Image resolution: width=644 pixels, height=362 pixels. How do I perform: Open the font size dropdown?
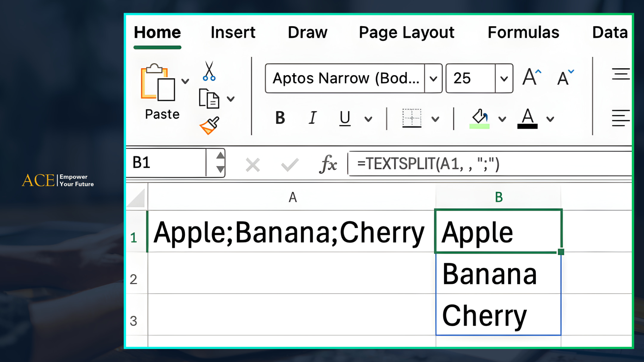(x=504, y=79)
